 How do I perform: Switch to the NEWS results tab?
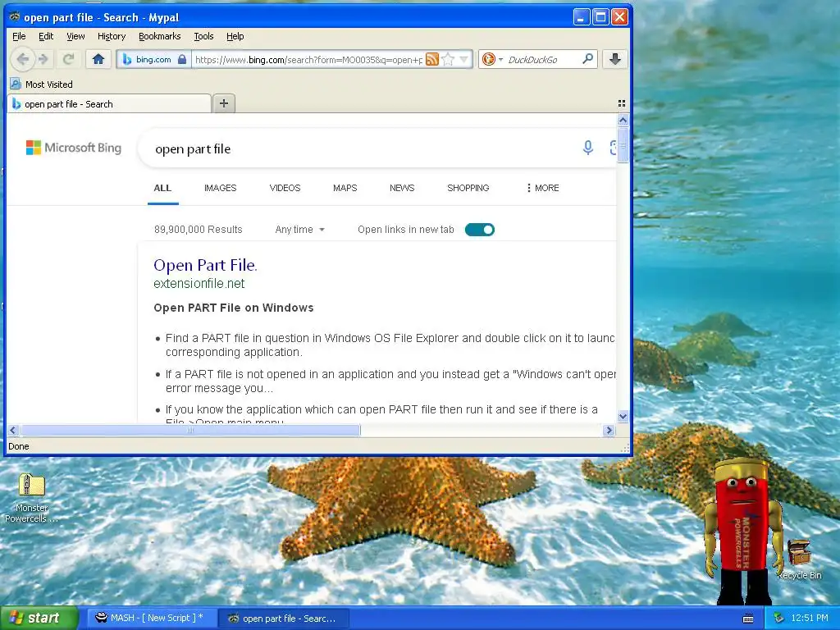pyautogui.click(x=402, y=188)
